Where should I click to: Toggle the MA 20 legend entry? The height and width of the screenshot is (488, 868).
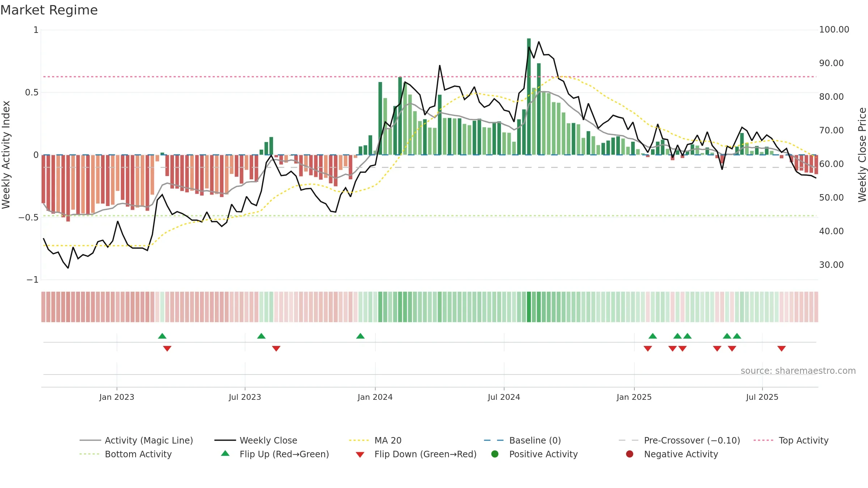[x=375, y=440]
